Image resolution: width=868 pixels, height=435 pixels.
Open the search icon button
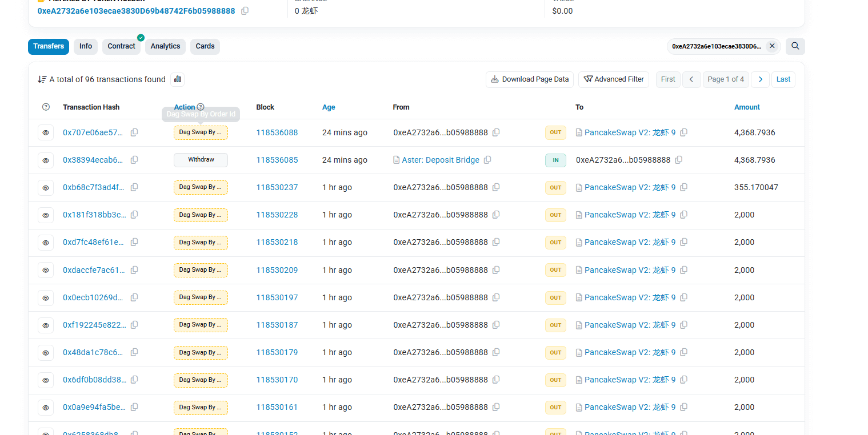pos(795,46)
